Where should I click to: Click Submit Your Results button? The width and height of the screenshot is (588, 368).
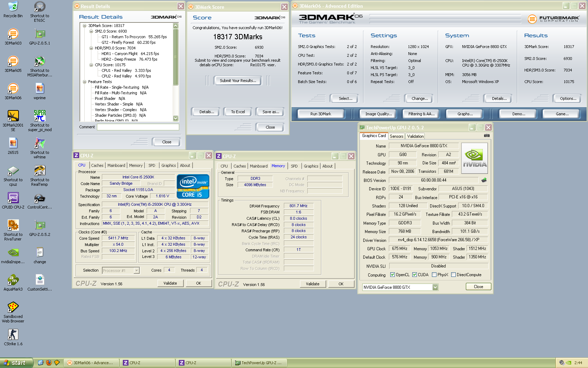tap(238, 81)
